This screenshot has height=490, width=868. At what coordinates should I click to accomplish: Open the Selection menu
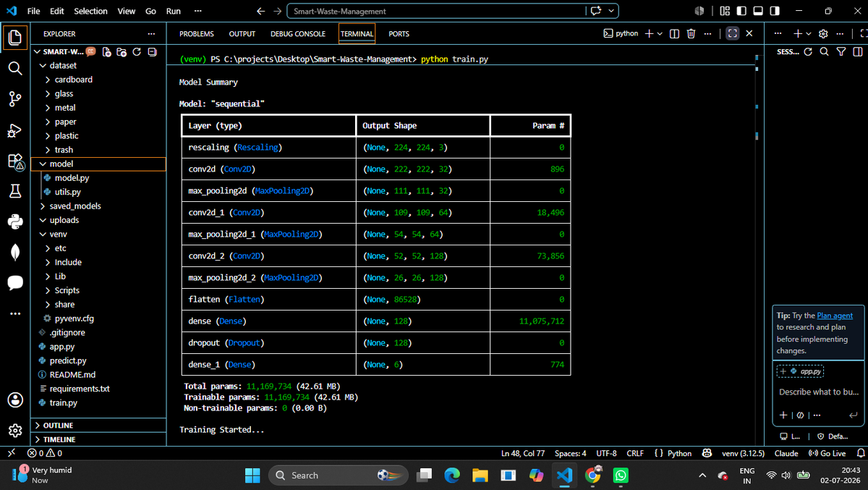[x=90, y=11]
